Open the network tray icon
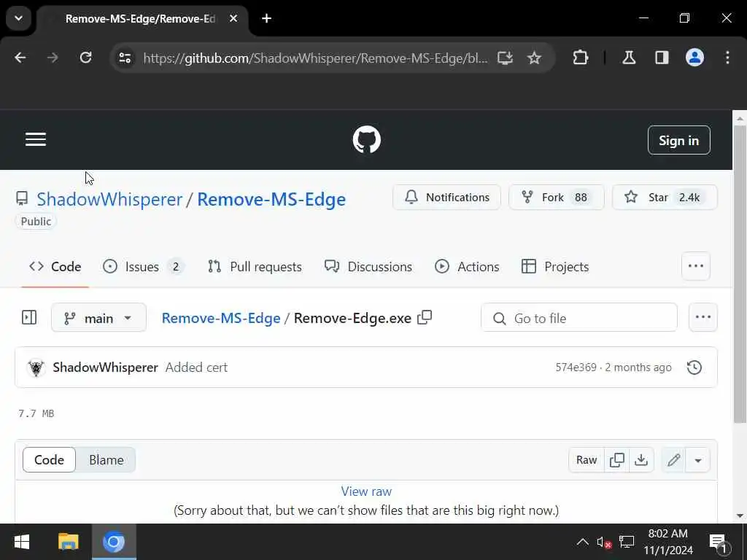Viewport: 747px width, 560px height. point(627,542)
